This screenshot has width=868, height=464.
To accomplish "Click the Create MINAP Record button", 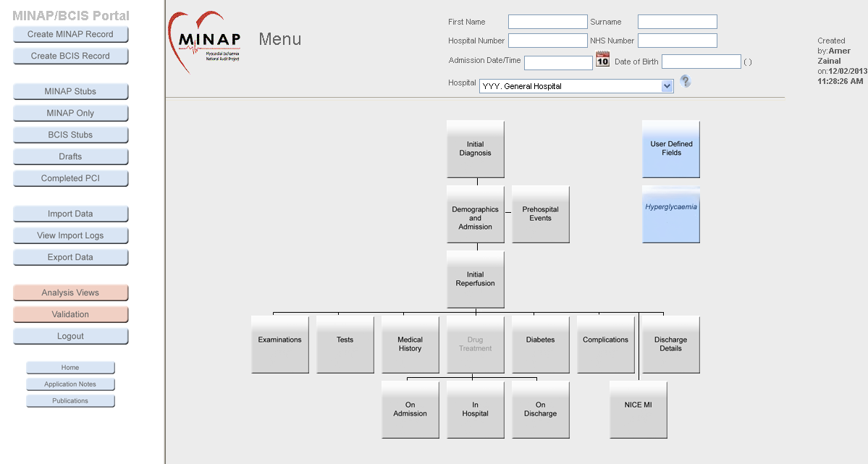I will point(70,35).
